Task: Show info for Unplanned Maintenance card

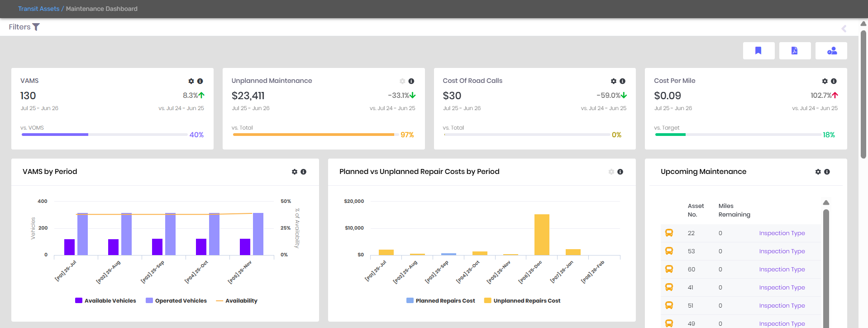Action: coord(411,81)
